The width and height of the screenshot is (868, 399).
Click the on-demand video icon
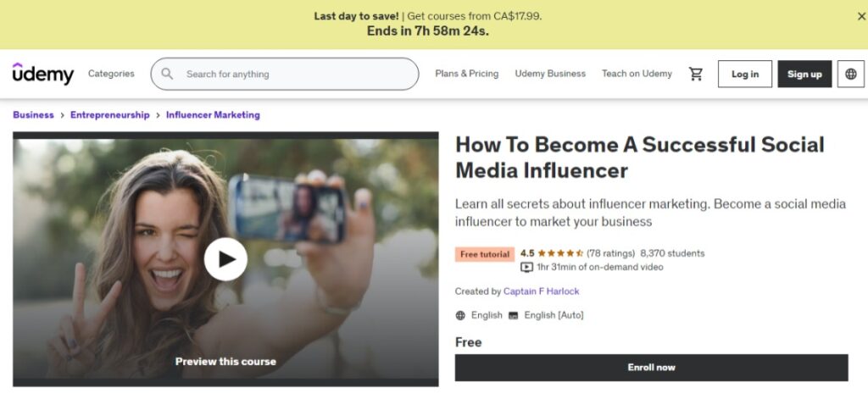click(527, 268)
